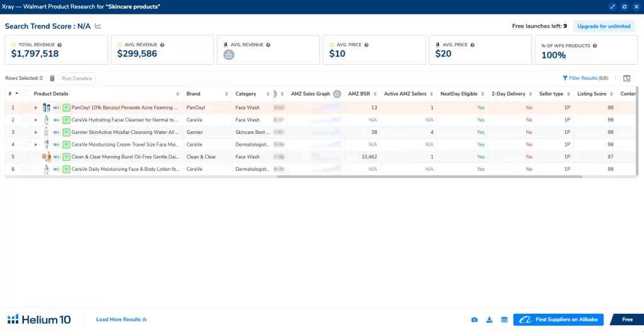Click Walmart icon on CeraVe Moisturizing Cream row

click(57, 145)
